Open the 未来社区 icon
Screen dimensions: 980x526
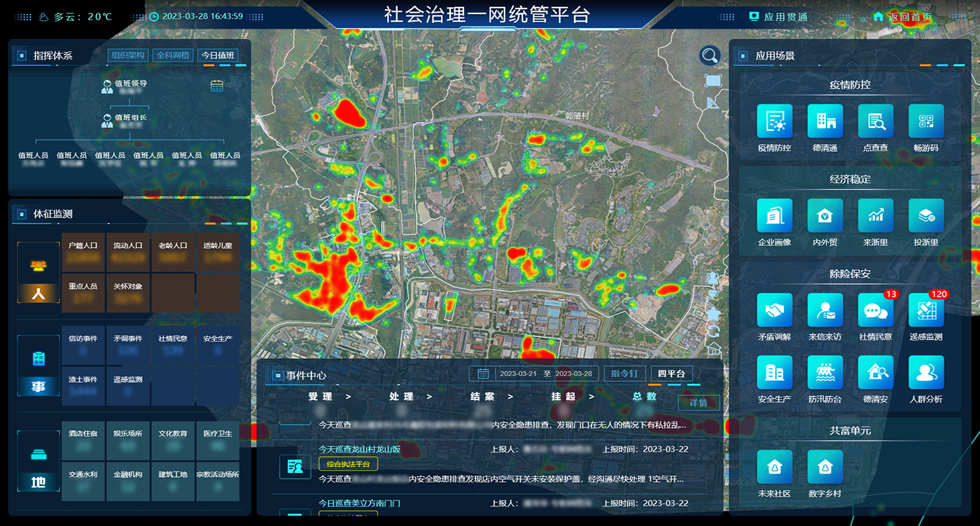click(774, 467)
